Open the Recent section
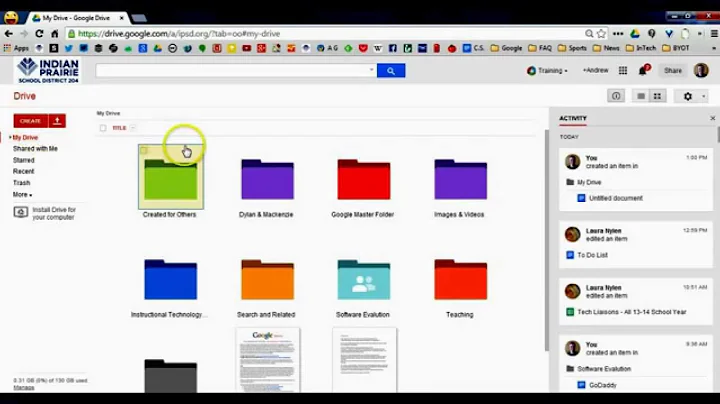The height and width of the screenshot is (404, 720). 23,171
